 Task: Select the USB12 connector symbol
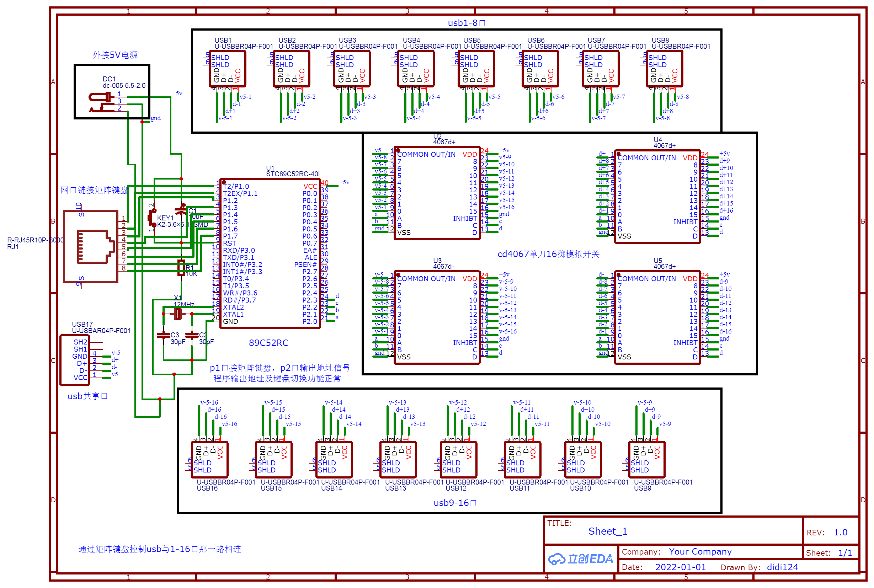point(459,460)
